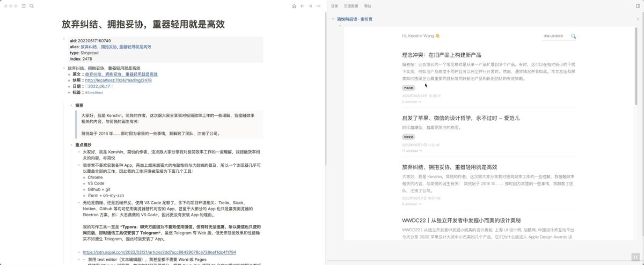The width and height of the screenshot is (644, 265).
Task: Open the 帮助 tab
Action: [x=368, y=6]
